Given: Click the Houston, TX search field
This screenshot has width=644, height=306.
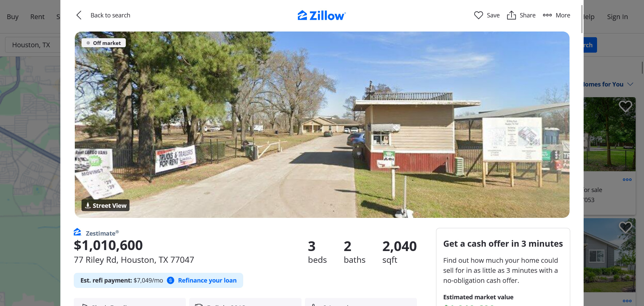Looking at the screenshot, I should point(33,45).
